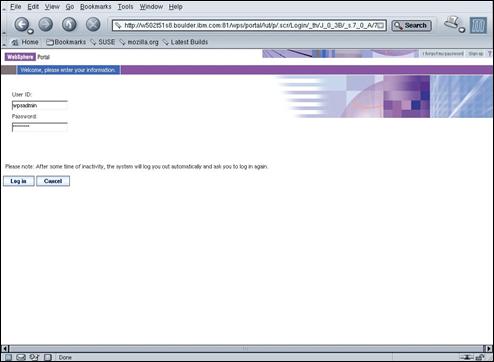Open the Help menu
Image resolution: width=494 pixels, height=362 pixels.
176,7
